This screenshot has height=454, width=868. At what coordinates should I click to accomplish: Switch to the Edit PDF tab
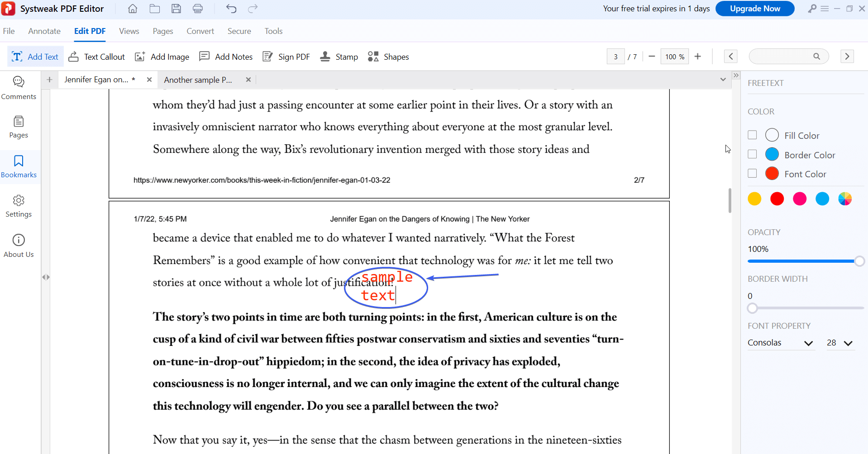(90, 31)
